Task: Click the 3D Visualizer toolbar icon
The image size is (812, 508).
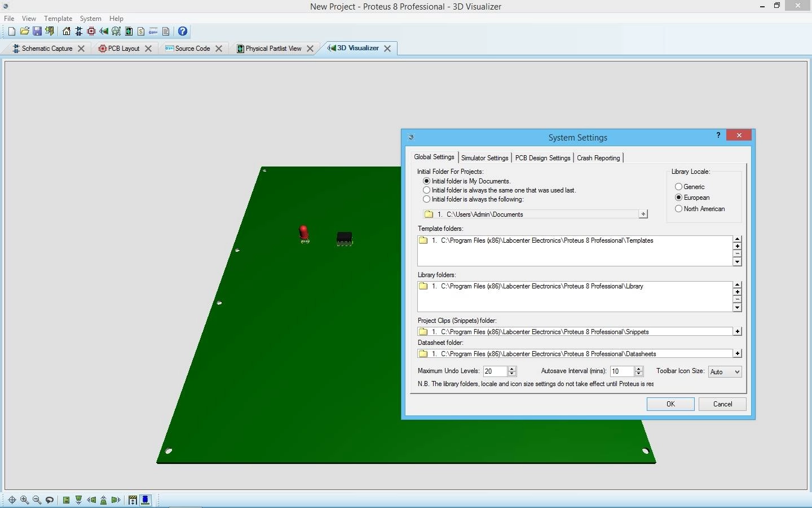Action: (x=104, y=32)
